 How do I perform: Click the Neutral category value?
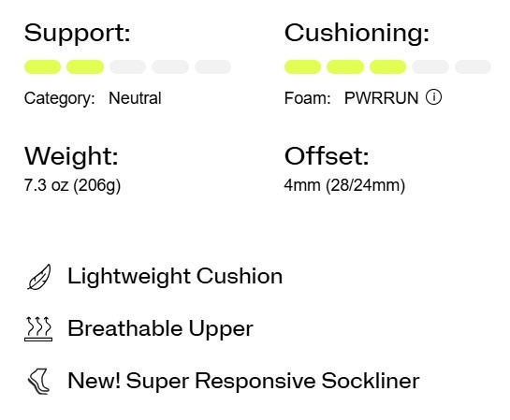[x=135, y=98]
